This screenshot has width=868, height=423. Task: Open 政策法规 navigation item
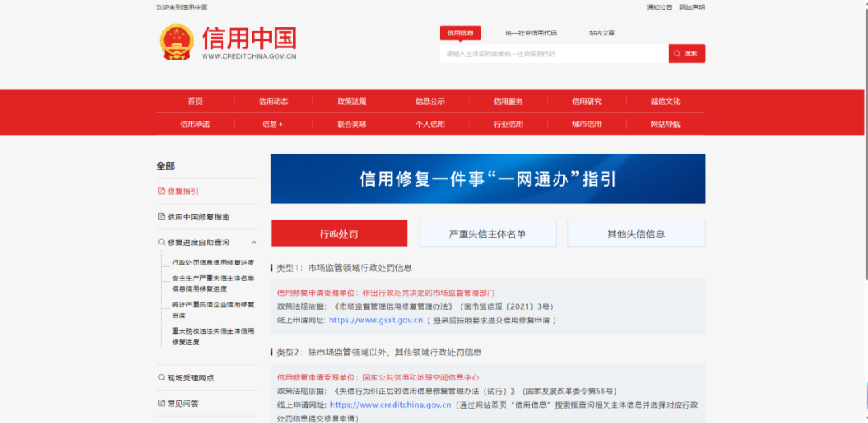[x=351, y=101]
